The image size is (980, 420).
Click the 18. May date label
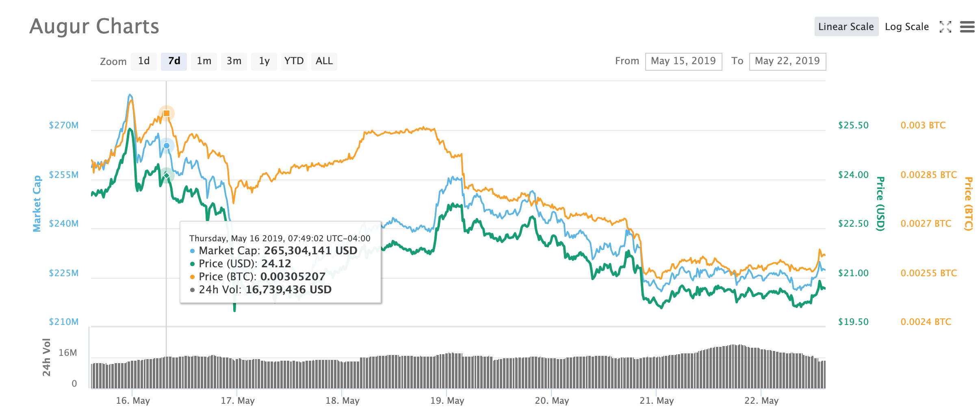click(343, 401)
